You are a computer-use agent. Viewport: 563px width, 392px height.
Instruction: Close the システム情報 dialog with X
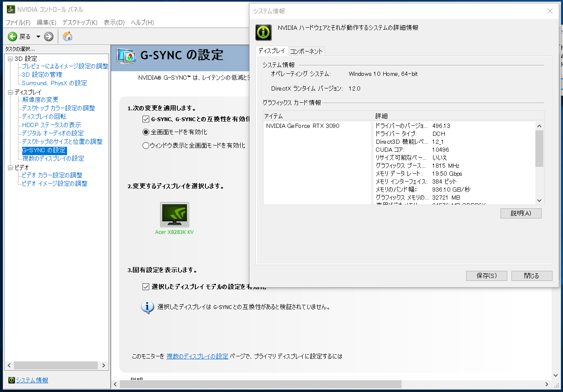[550, 11]
